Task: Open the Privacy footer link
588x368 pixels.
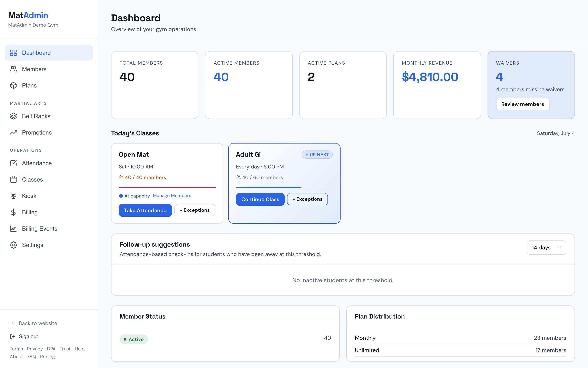Action: point(35,349)
